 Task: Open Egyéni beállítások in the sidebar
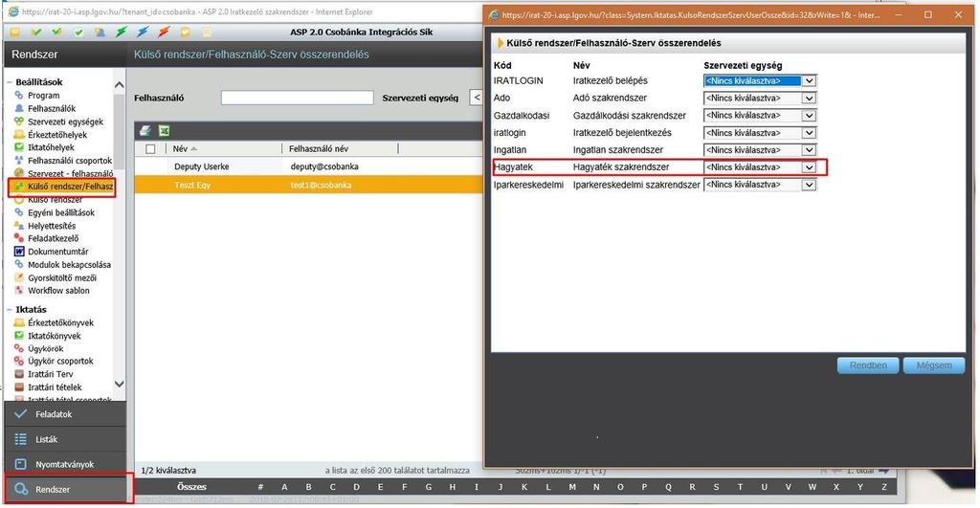pos(61,213)
